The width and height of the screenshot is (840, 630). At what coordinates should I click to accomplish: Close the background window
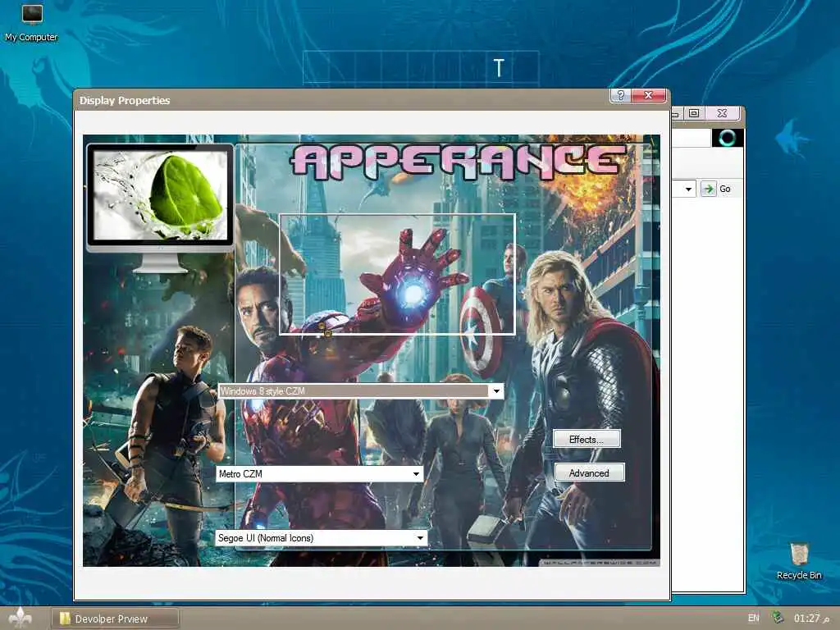click(722, 113)
